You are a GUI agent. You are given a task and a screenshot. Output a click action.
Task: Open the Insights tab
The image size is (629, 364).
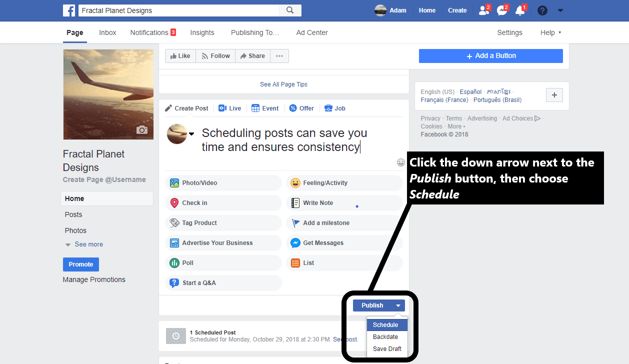coord(202,32)
